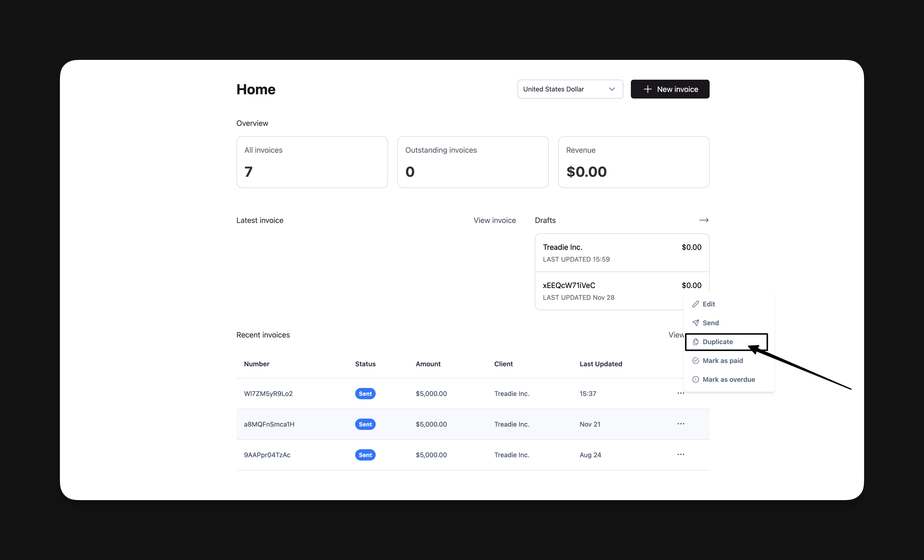Open the United States Dollar currency dropdown
The width and height of the screenshot is (924, 560).
point(570,89)
